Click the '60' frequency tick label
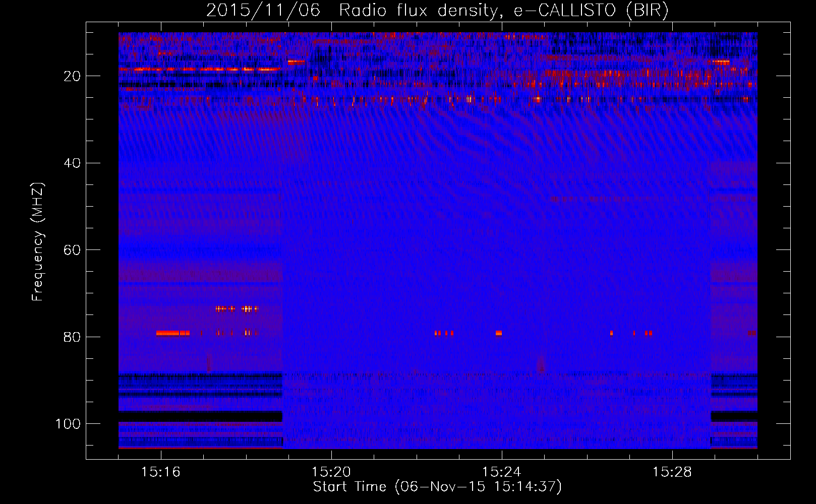The height and width of the screenshot is (504, 816). (72, 250)
